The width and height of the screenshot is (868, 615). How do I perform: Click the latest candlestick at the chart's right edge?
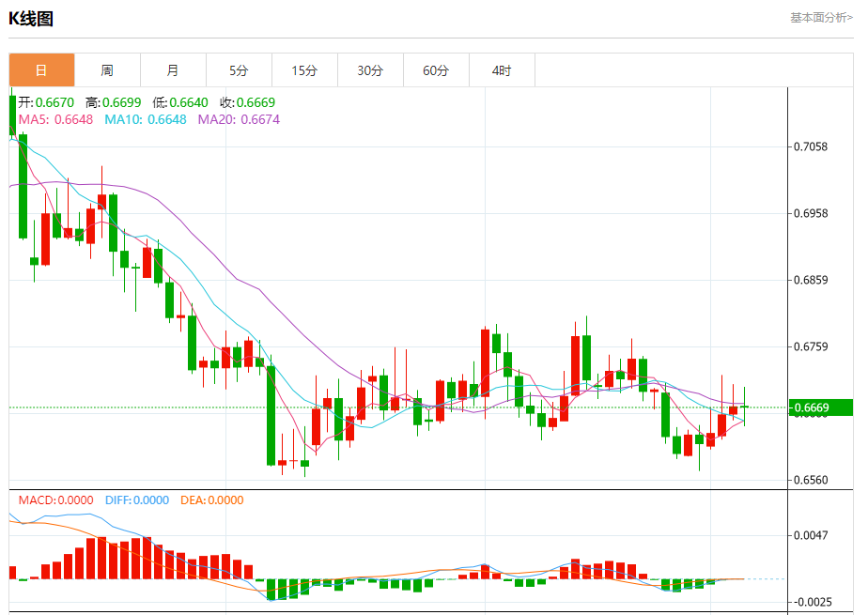point(745,407)
